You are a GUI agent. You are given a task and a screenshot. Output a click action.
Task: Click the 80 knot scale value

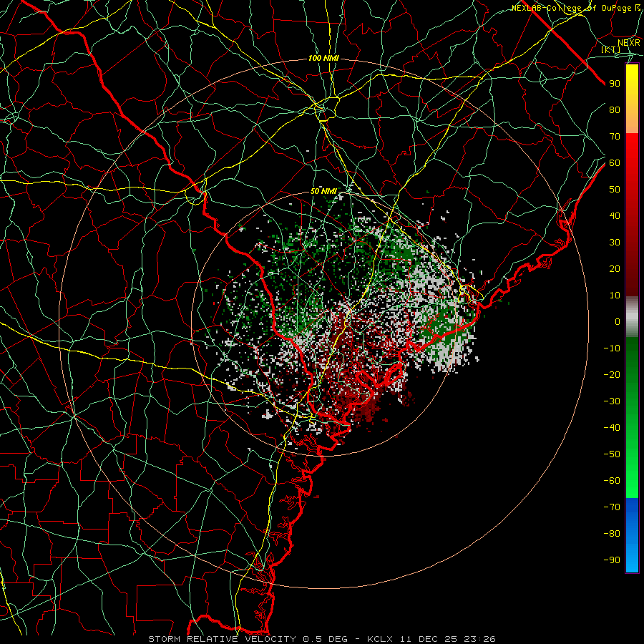click(x=615, y=110)
